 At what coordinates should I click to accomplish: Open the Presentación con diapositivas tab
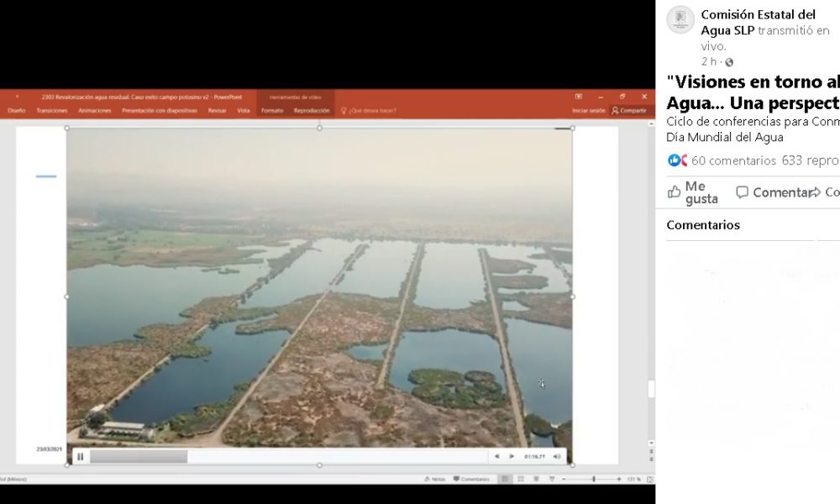click(160, 111)
